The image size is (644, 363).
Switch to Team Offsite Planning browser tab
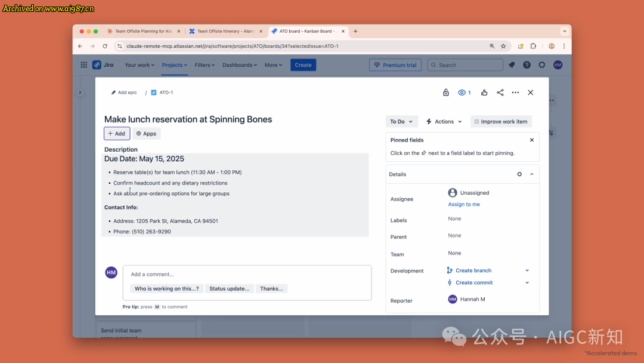tap(143, 31)
